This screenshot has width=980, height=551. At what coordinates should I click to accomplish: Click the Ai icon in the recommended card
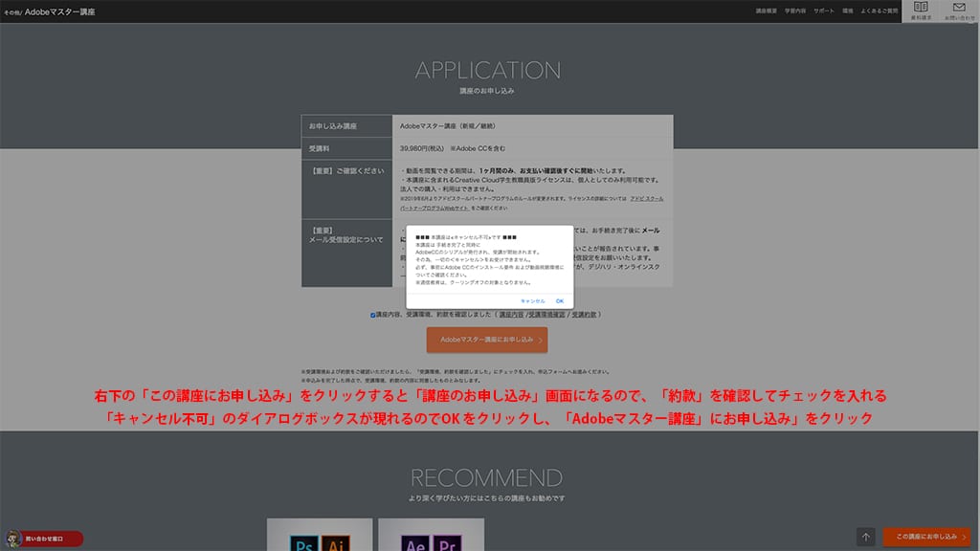point(336,543)
